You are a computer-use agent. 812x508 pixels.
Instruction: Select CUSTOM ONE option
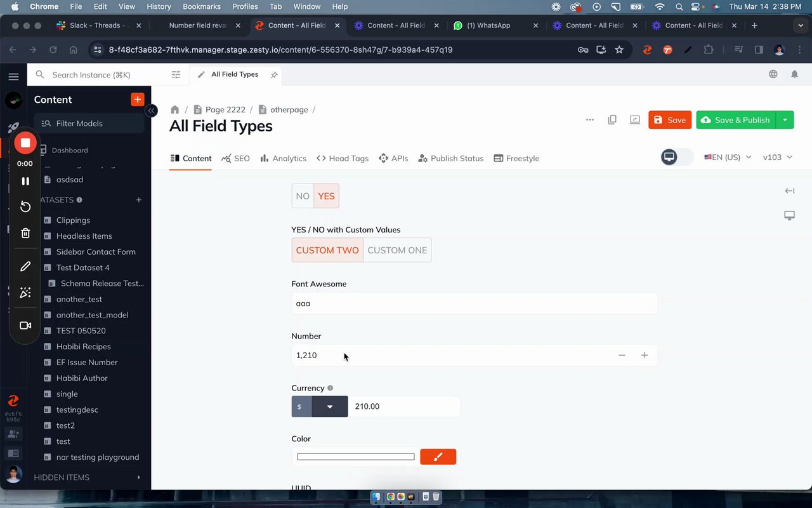397,250
